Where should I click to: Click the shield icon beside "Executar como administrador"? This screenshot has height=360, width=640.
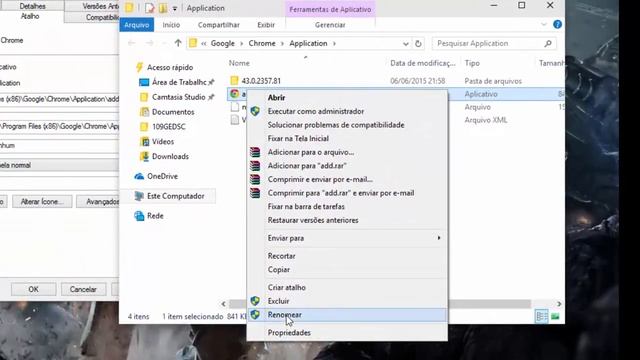coord(255,111)
